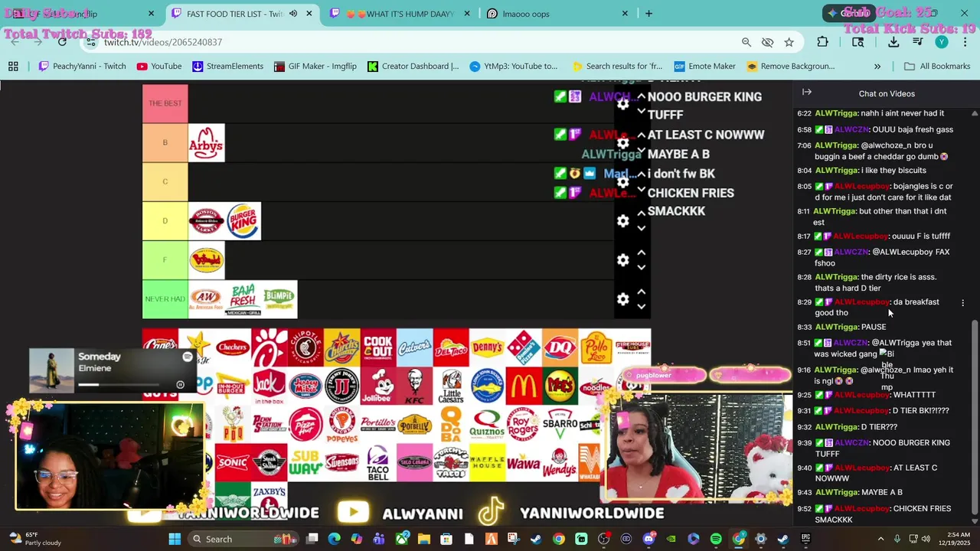
Task: Expand the hidden bookmarks overflow chevron
Action: coord(877,67)
